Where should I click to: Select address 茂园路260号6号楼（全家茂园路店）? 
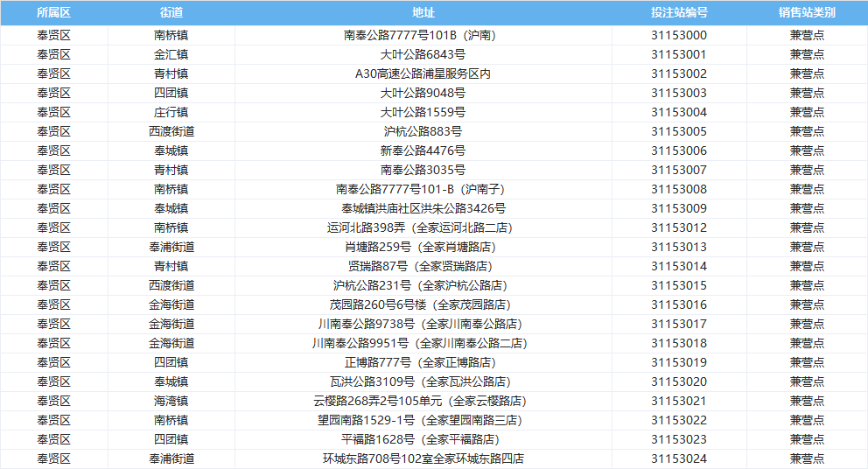point(423,305)
